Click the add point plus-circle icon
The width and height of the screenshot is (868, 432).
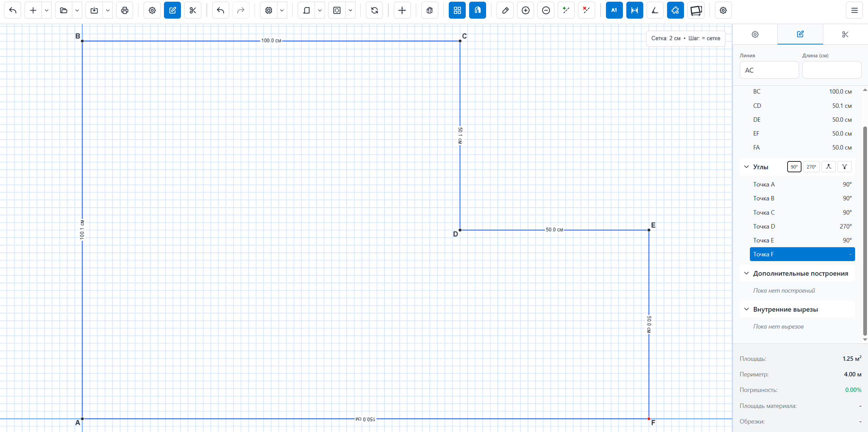click(525, 10)
